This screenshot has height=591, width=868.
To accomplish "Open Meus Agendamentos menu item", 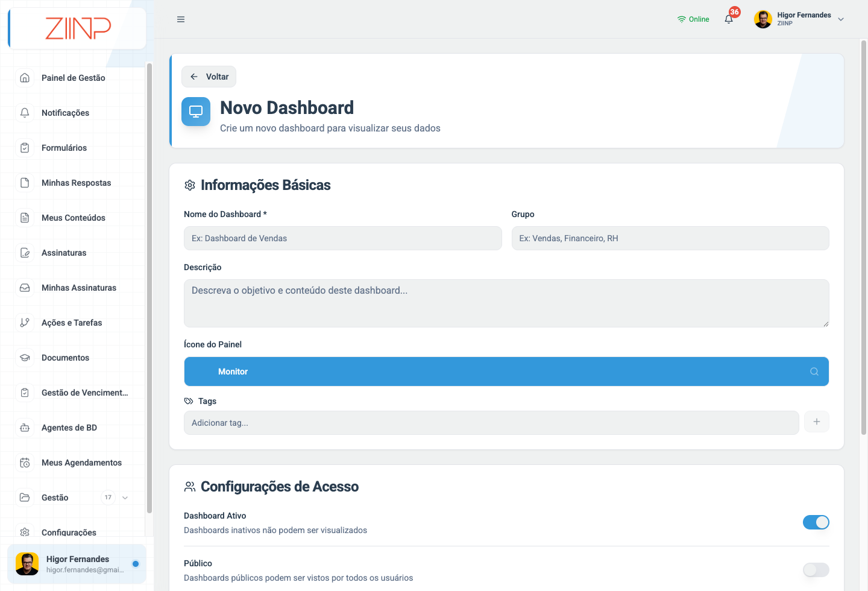I will point(74,463).
